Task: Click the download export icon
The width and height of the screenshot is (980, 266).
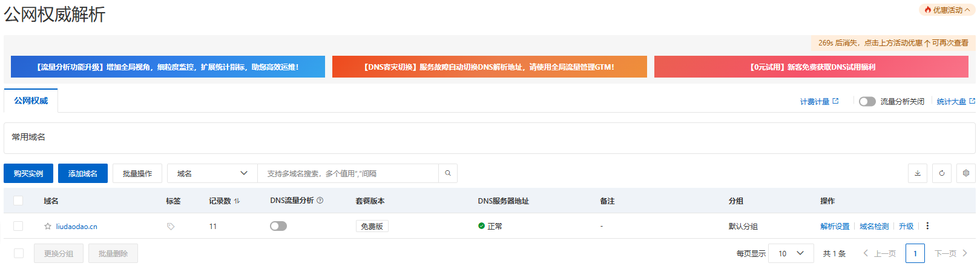Action: point(917,173)
